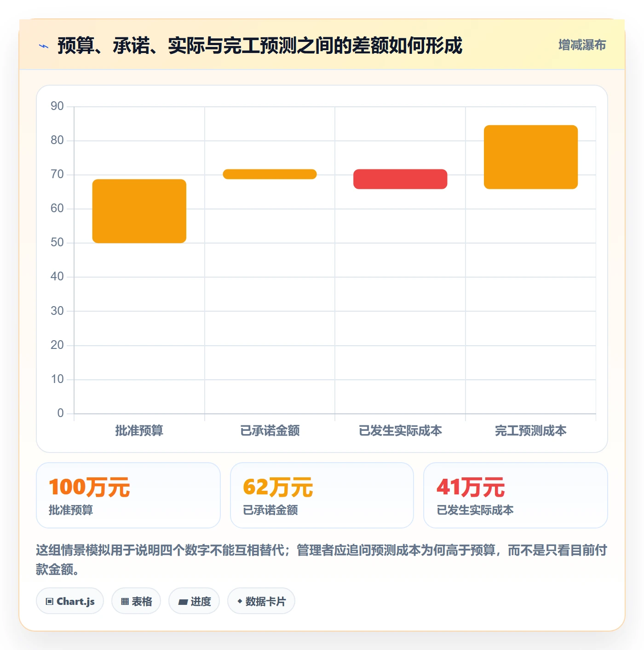Viewport: 644px width, 650px height.
Task: Click the 已发生实际成本 caption under 41万元
Action: tap(475, 510)
